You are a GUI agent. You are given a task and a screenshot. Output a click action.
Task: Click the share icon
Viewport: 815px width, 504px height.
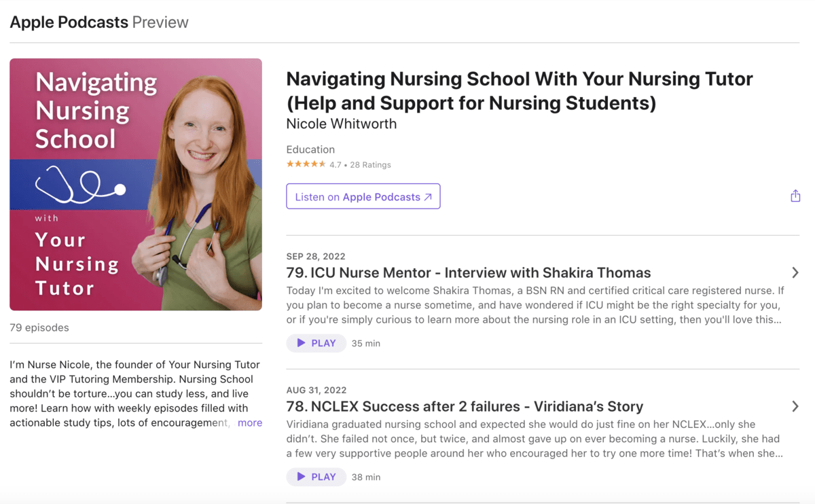point(795,196)
